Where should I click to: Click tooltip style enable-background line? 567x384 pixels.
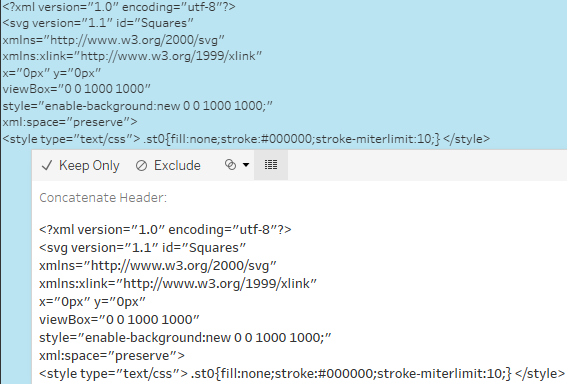point(185,338)
